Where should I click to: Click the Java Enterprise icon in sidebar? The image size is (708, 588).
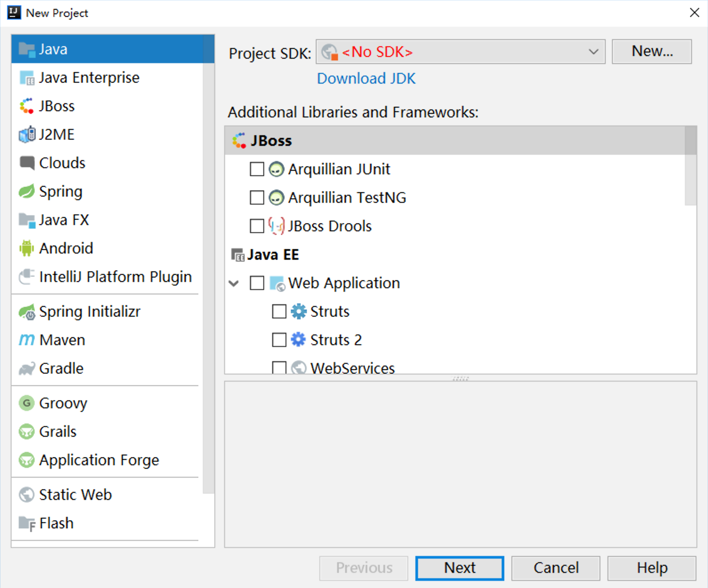[27, 78]
